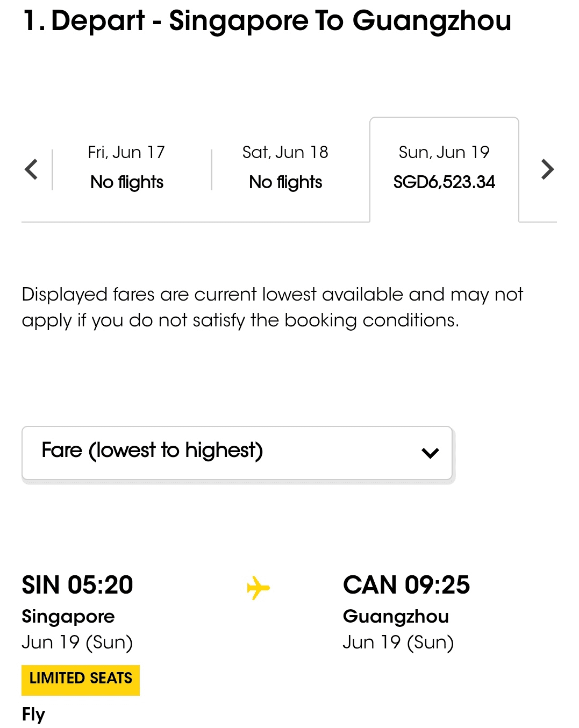Screen dimensions: 579x728
Task: Tap No flights under Fri, Jun 17
Action: 127,182
